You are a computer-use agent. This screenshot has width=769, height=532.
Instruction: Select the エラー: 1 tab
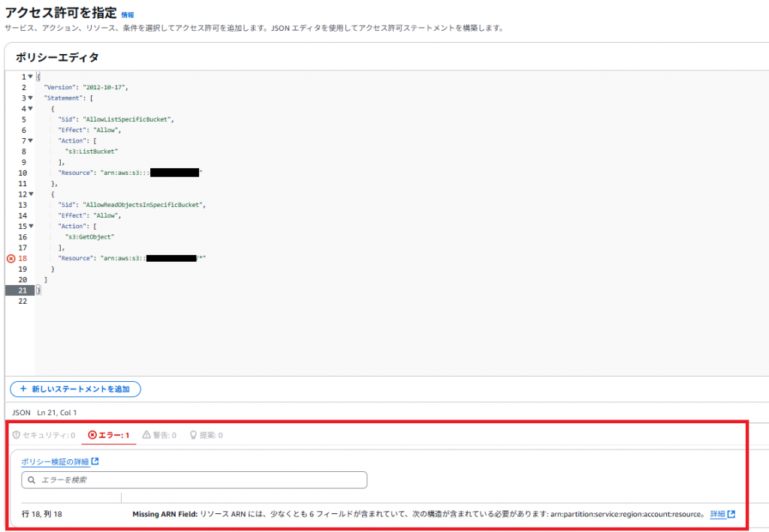(x=109, y=435)
